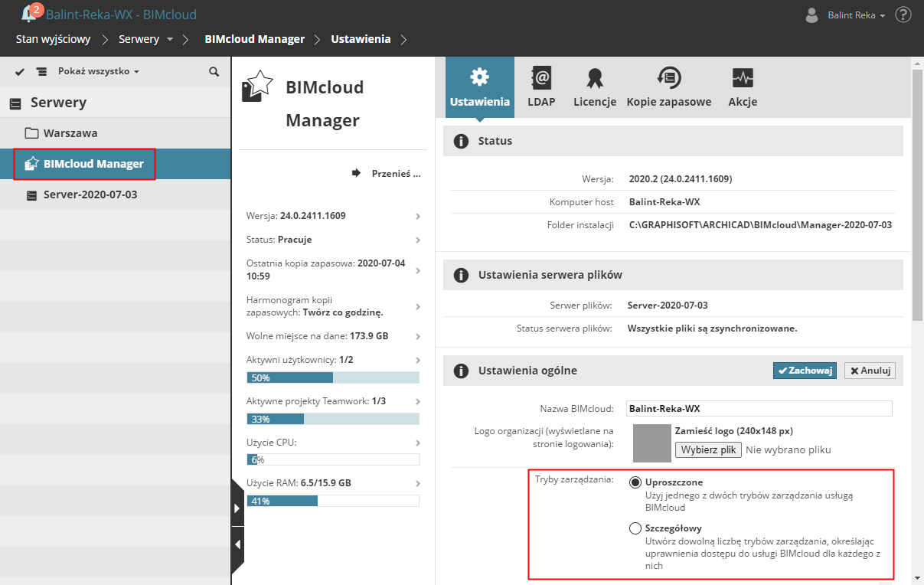
Task: Click the Warszawa folder icon
Action: [31, 133]
